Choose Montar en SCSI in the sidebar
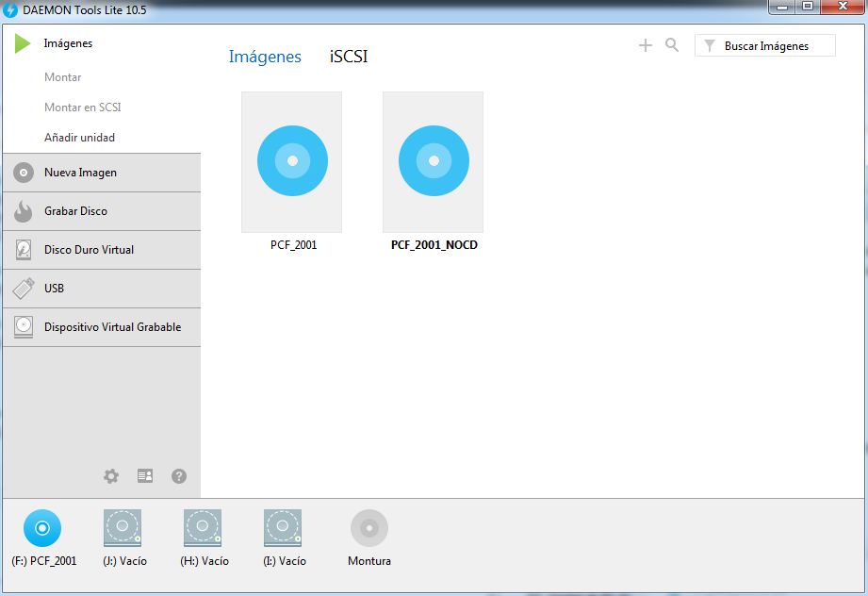This screenshot has height=596, width=868. pos(83,107)
